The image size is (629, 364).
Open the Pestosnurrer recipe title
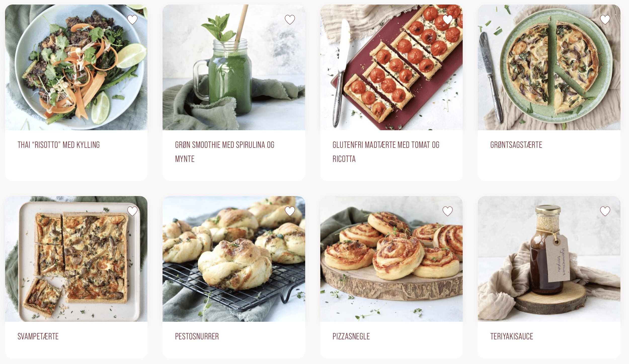coord(197,336)
